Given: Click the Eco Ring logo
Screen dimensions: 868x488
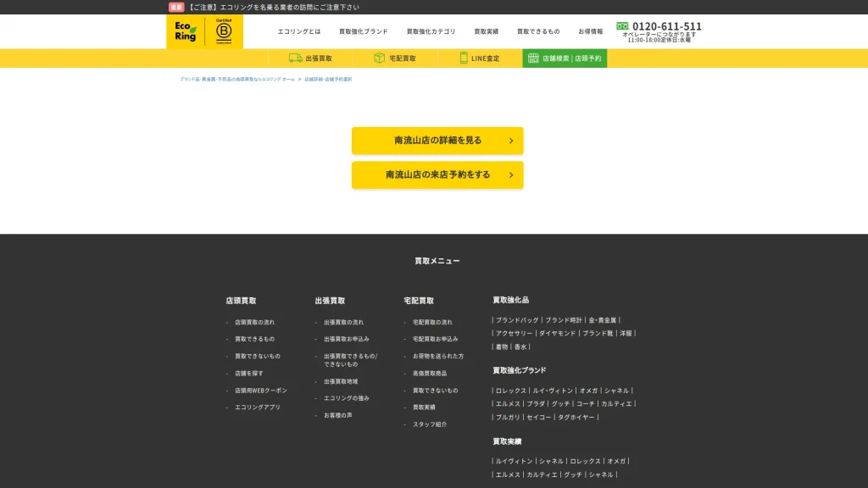Looking at the screenshot, I should [x=185, y=31].
